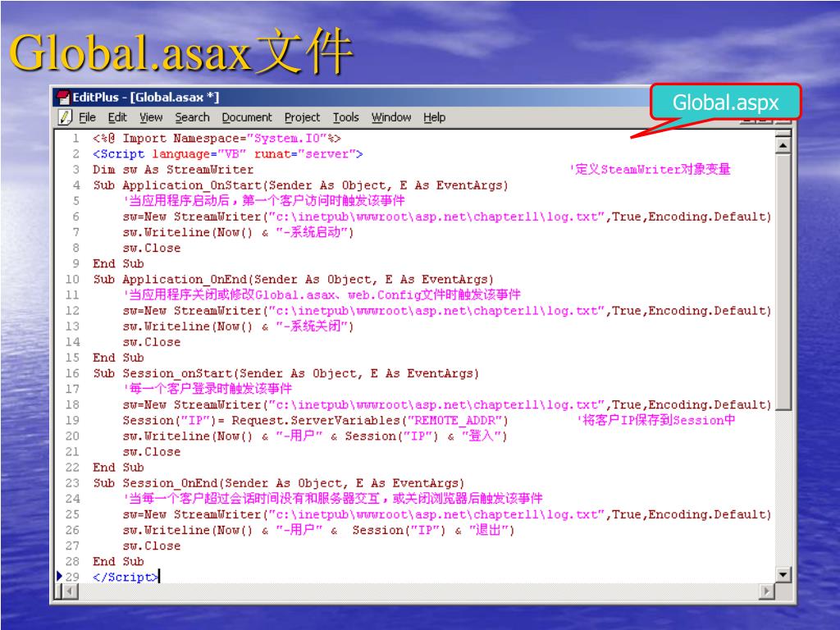840x630 pixels.
Task: Click the horizontal scrollbar right arrow
Action: coord(767,591)
